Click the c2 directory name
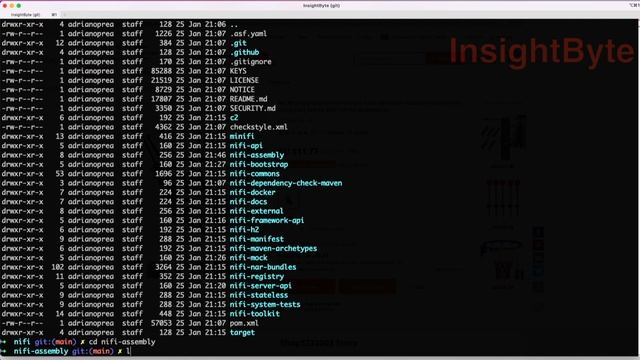640x360 pixels. pos(233,118)
